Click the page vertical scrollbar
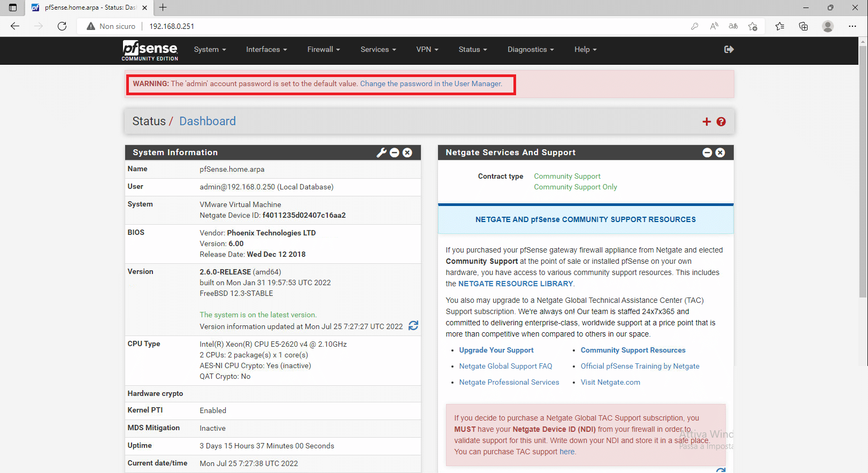The height and width of the screenshot is (473, 868). [x=863, y=171]
